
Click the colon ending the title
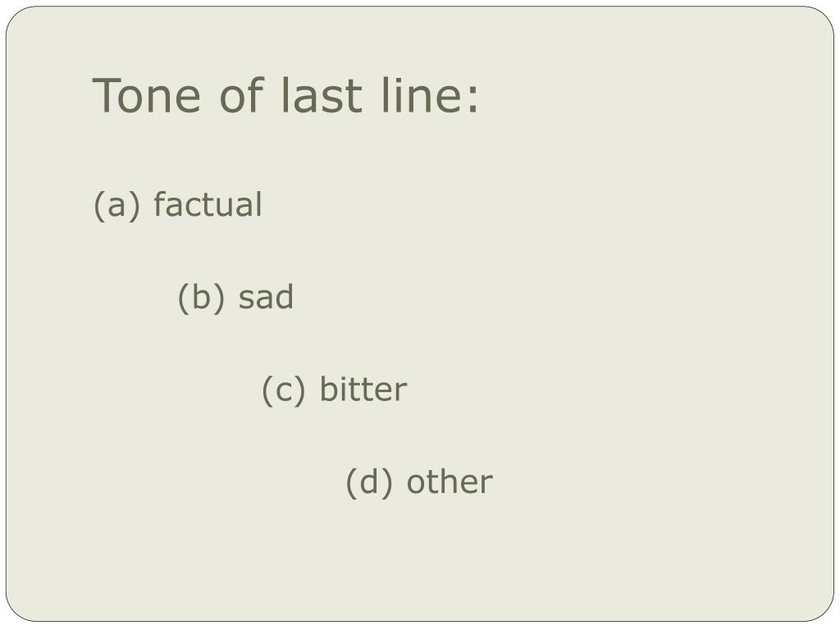pos(472,99)
